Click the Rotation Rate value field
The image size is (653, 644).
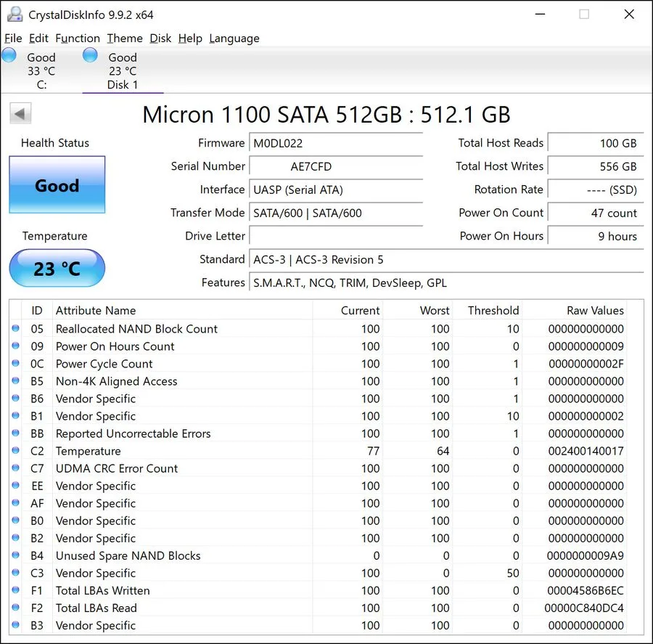(x=596, y=189)
